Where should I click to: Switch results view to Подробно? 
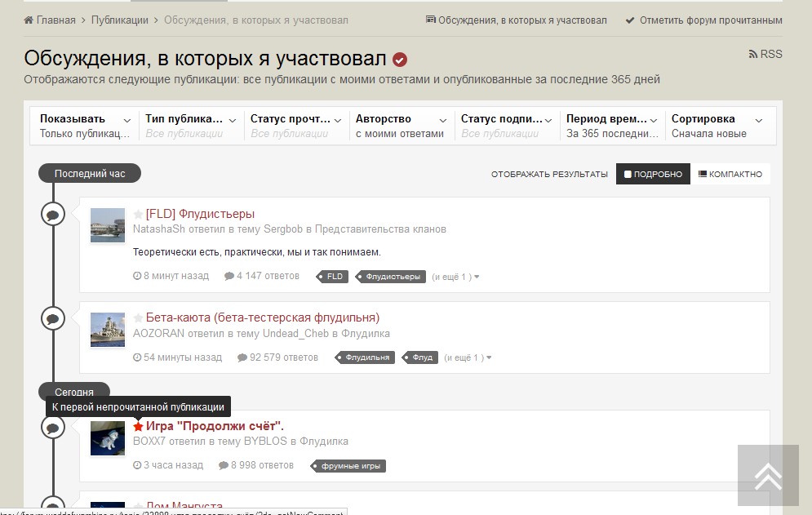tap(653, 175)
